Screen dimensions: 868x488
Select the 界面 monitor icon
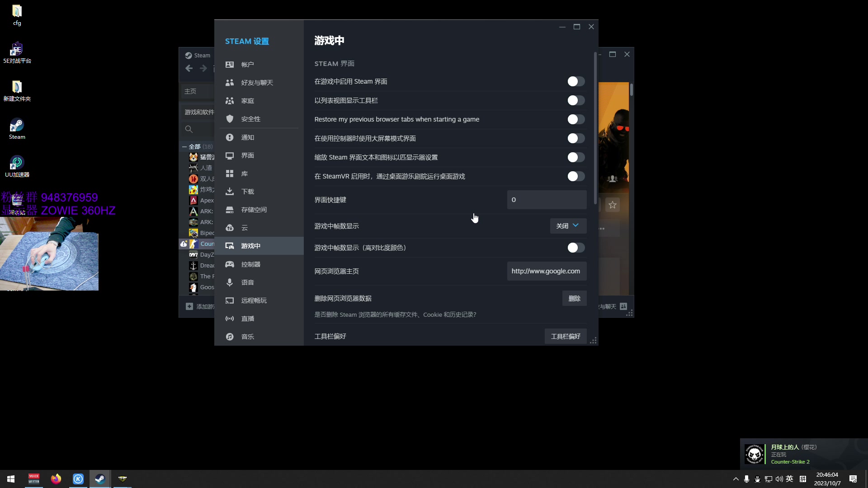click(230, 155)
